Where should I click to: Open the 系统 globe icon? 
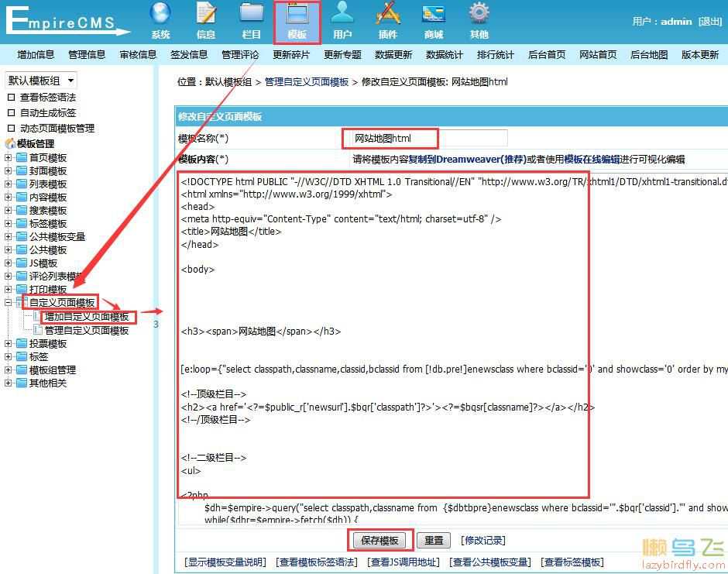160,14
